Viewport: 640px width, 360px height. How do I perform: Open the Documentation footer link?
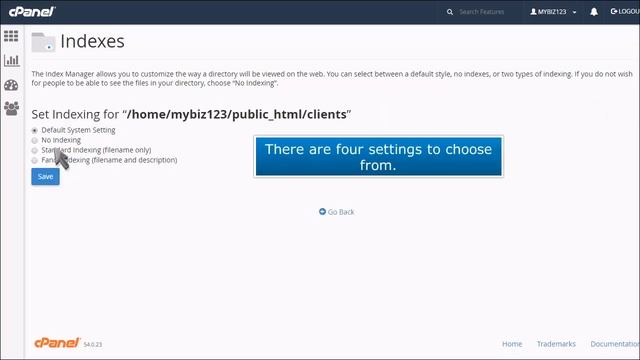click(x=615, y=344)
